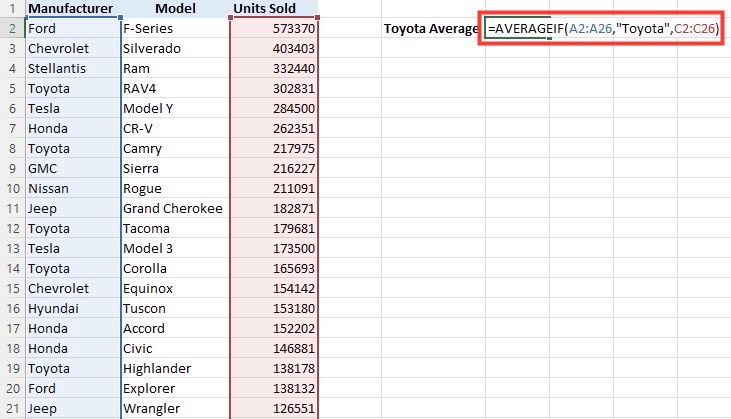Click the Accord model cell
731x419 pixels.
point(175,329)
